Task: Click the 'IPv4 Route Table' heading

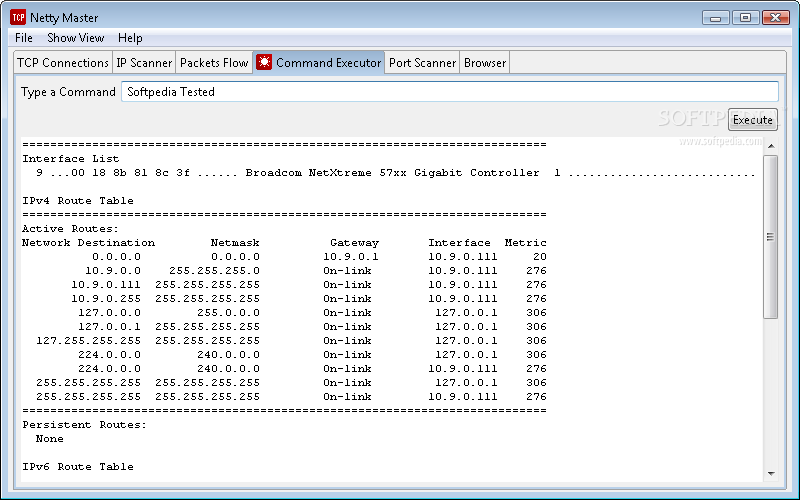Action: click(78, 201)
